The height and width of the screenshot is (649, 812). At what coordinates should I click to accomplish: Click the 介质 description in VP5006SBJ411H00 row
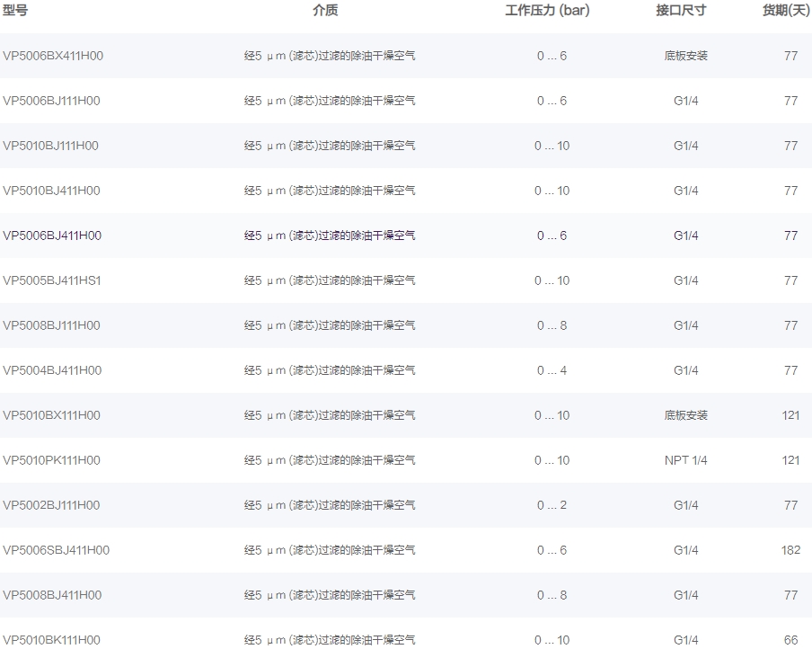[x=330, y=550]
